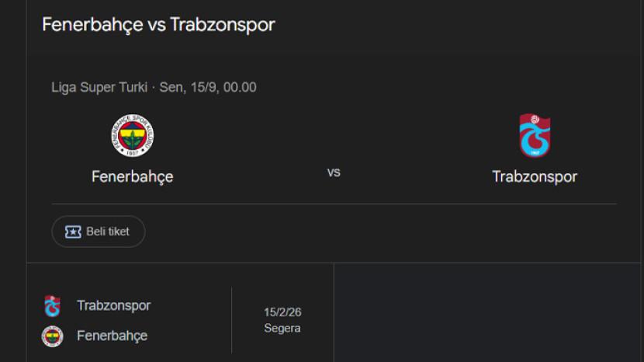Image resolution: width=644 pixels, height=362 pixels.
Task: Open Fenerbahçe team name under its crest
Action: coord(132,176)
